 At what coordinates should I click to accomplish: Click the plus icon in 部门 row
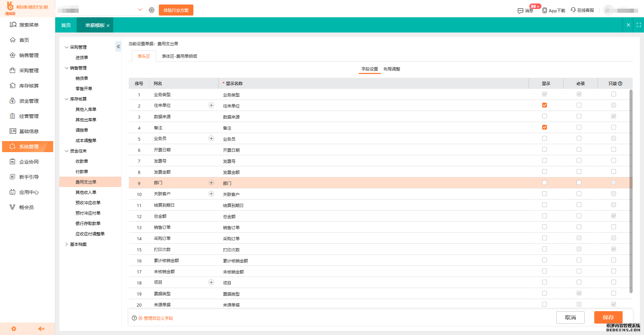[x=211, y=183]
